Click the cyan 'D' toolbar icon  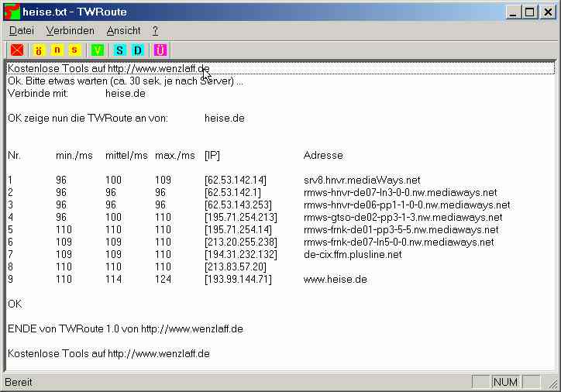(138, 50)
